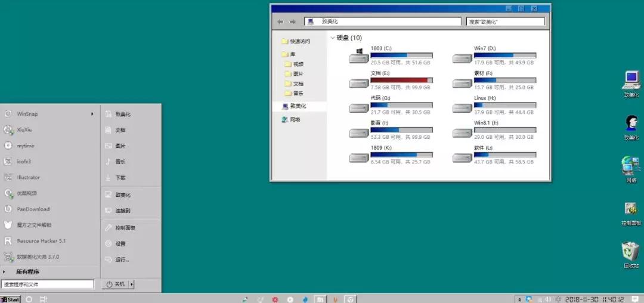Open the 1803 (C:) drive icon
Viewport: 644px width, 303px height.
tap(358, 58)
